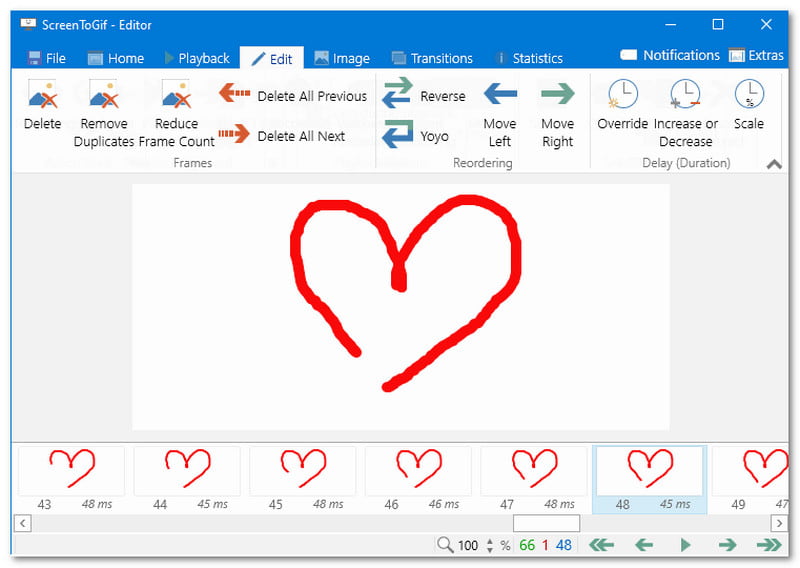Open the Notifications panel
Viewport: 800px width, 568px height.
pyautogui.click(x=670, y=55)
